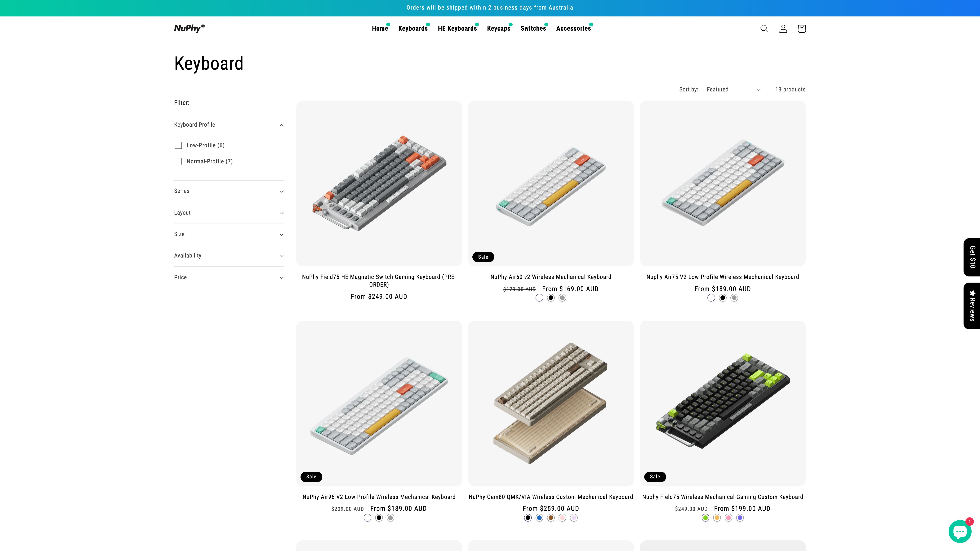Viewport: 980px width, 551px height.
Task: Go to Home menu item
Action: tap(380, 29)
